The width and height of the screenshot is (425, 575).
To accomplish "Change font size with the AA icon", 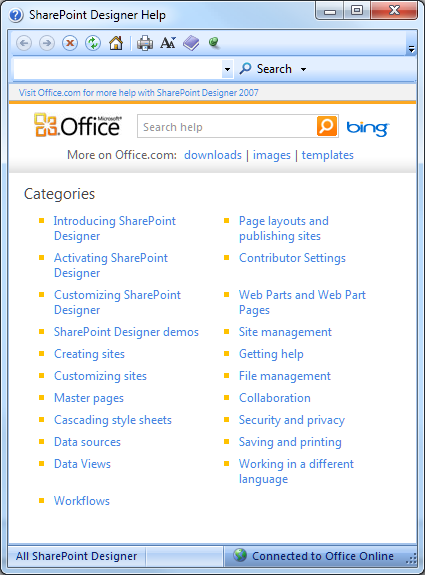I will pos(168,43).
